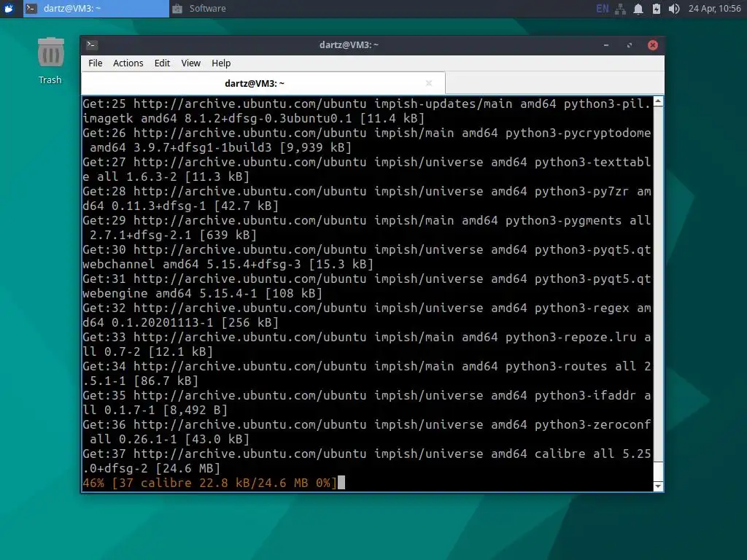Click the terminal title text dartz@VM3: ~
747x560 pixels.
pyautogui.click(x=349, y=44)
